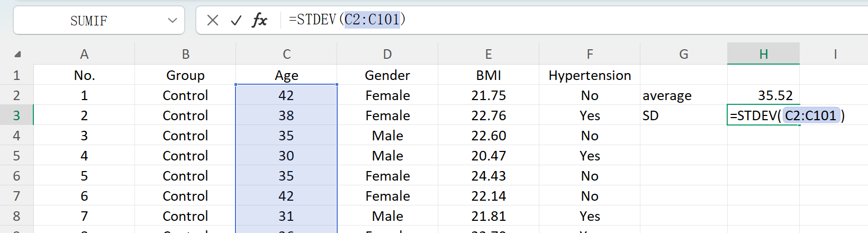Click BMI cell 24.43
The width and height of the screenshot is (868, 233).
coord(489,176)
